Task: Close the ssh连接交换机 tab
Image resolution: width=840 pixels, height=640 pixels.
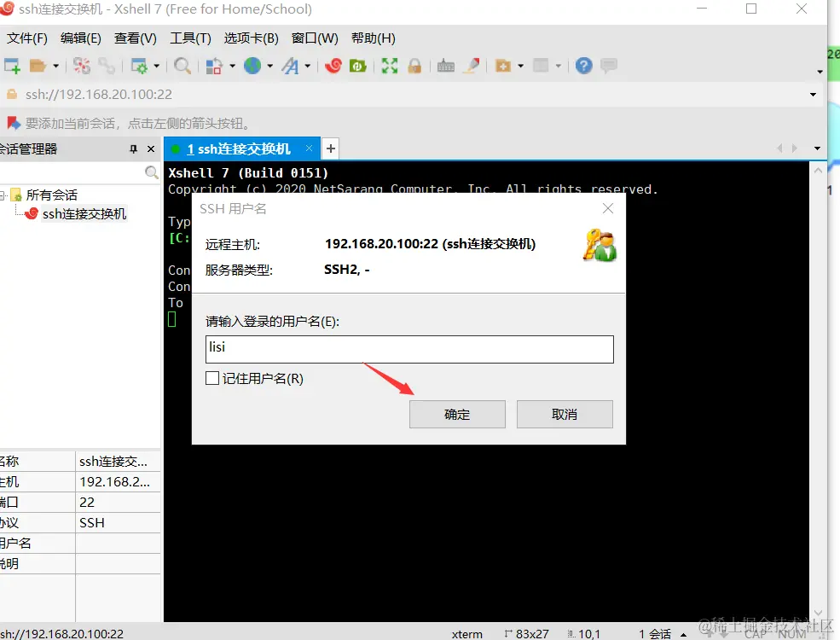Action: [309, 148]
